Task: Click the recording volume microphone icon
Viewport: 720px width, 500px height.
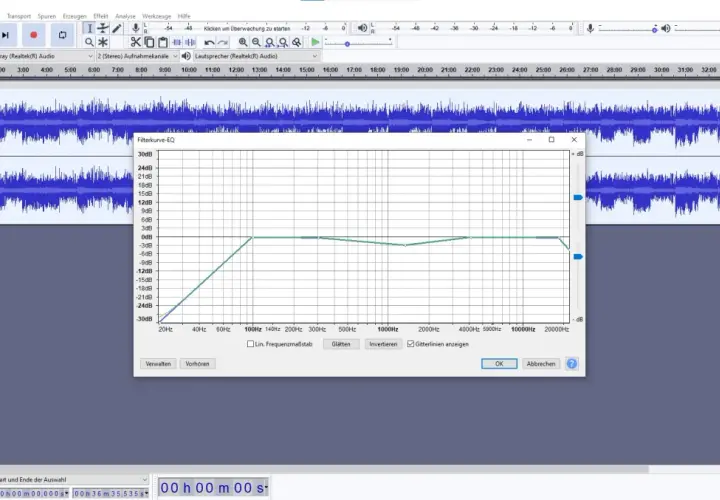Action: (x=590, y=28)
